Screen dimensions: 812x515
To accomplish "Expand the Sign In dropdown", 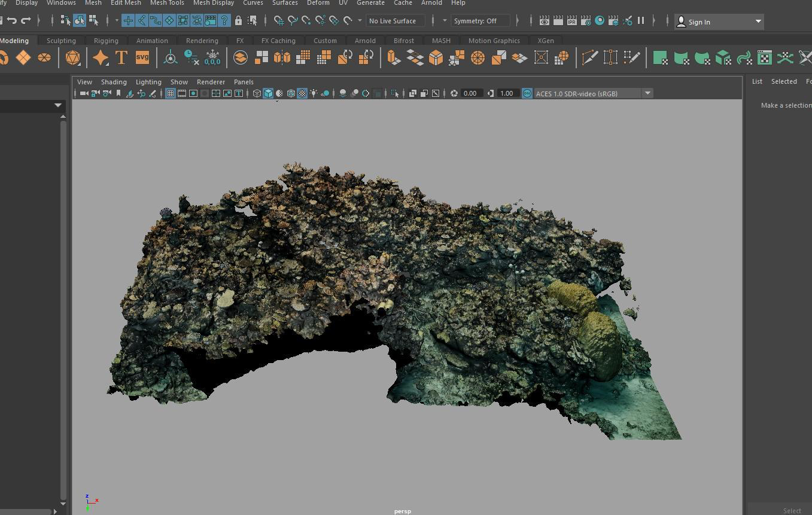I will [x=758, y=22].
